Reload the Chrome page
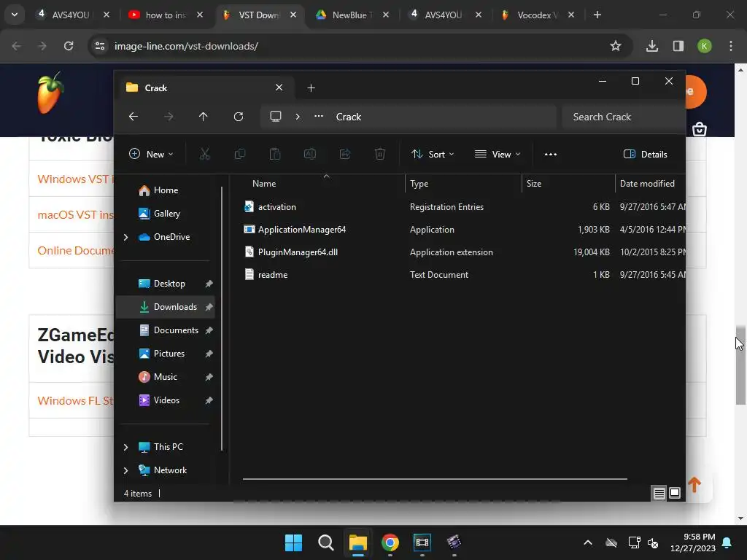The image size is (747, 560). (69, 46)
